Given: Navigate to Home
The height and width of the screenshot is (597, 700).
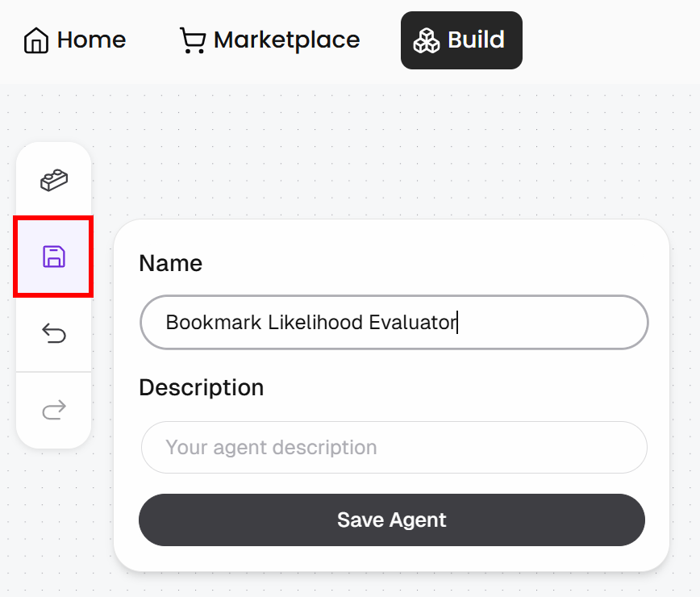Looking at the screenshot, I should 74,40.
